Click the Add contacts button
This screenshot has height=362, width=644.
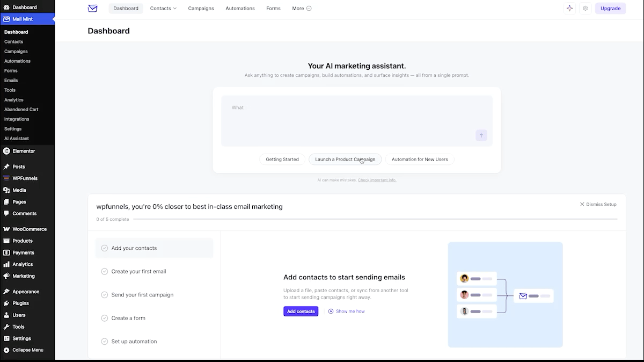pos(301,312)
